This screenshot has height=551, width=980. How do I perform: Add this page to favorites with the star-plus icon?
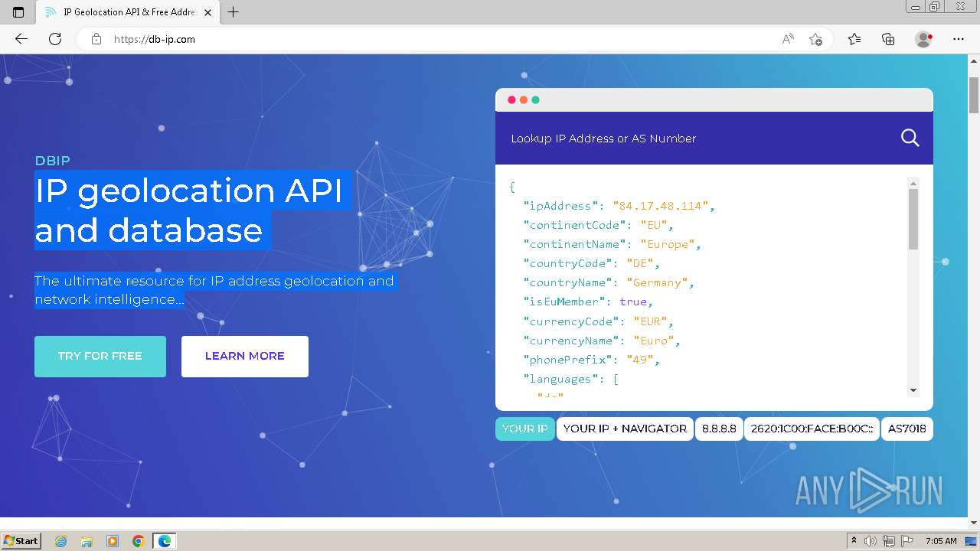815,39
